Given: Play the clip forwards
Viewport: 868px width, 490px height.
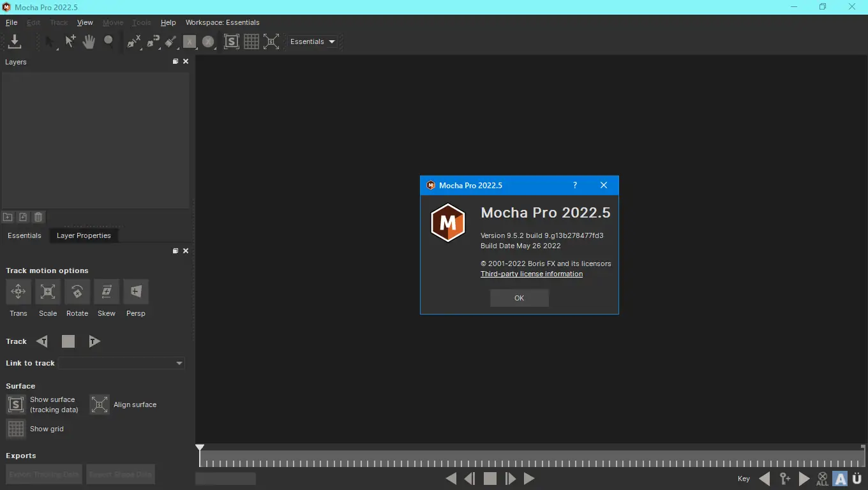Looking at the screenshot, I should [529, 479].
